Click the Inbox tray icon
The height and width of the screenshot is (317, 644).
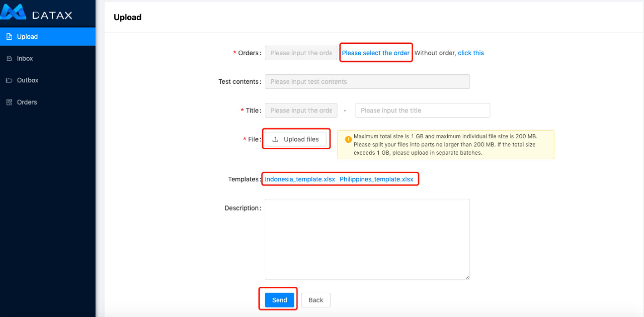pos(9,59)
